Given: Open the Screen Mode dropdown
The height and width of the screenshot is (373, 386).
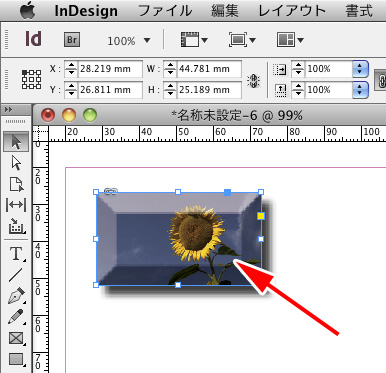Looking at the screenshot, I should (x=242, y=40).
